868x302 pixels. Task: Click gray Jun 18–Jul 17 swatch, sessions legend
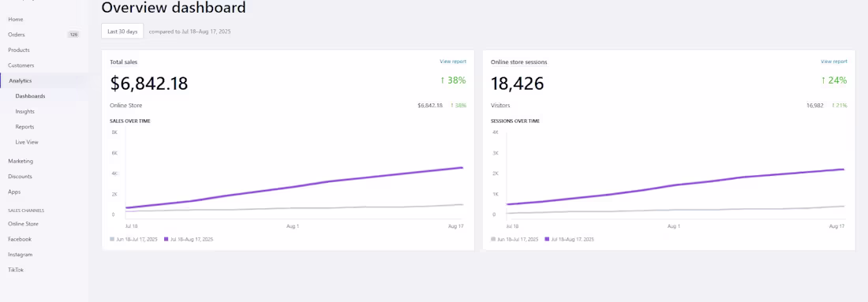pyautogui.click(x=493, y=240)
